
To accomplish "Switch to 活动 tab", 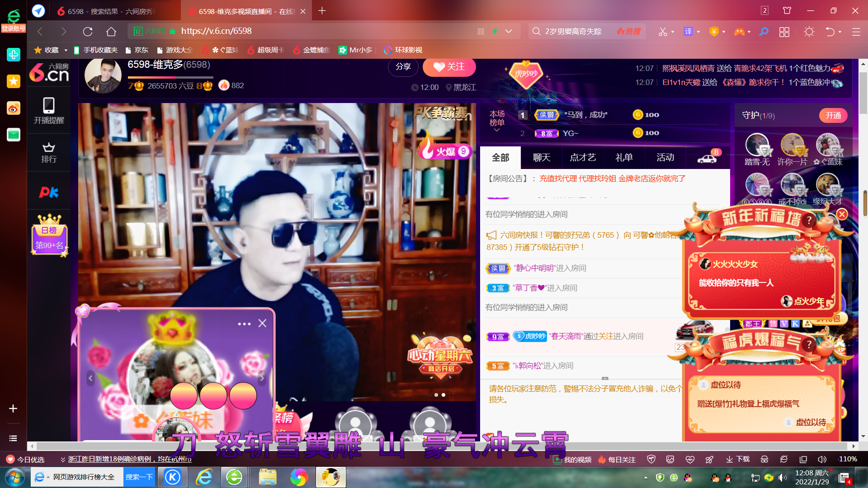I will click(x=665, y=157).
